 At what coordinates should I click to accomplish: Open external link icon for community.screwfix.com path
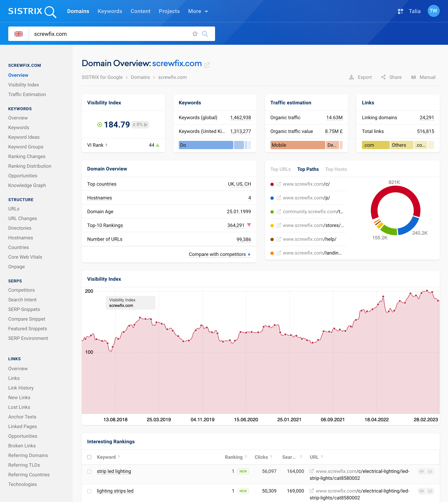(279, 211)
